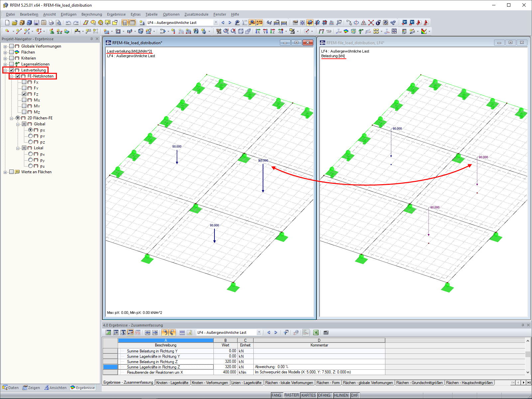Screen dimensions: 532x399
Task: Go to next load case arrow
Action: [230, 23]
